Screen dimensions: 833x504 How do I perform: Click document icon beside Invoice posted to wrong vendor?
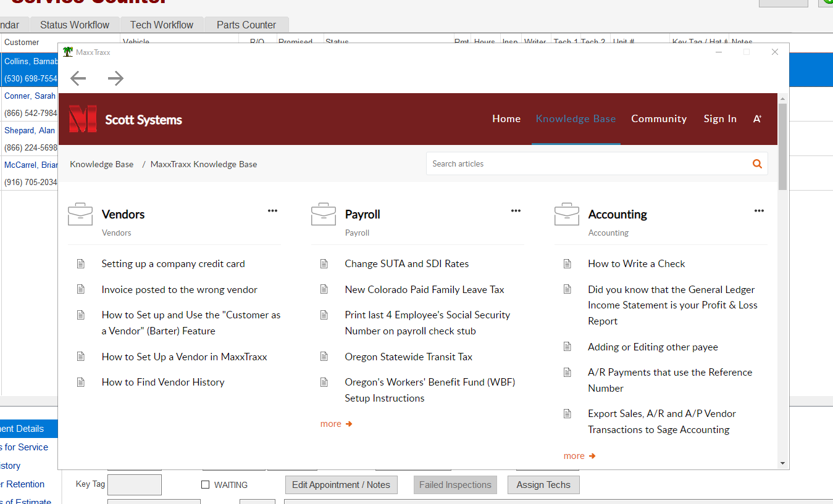tap(80, 289)
